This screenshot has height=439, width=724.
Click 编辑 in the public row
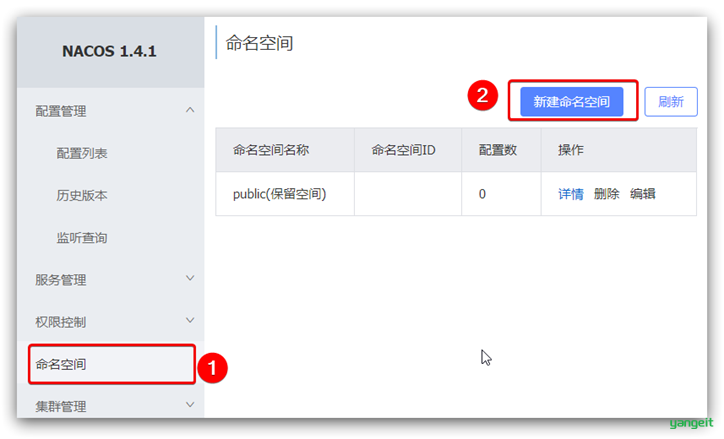(x=642, y=194)
